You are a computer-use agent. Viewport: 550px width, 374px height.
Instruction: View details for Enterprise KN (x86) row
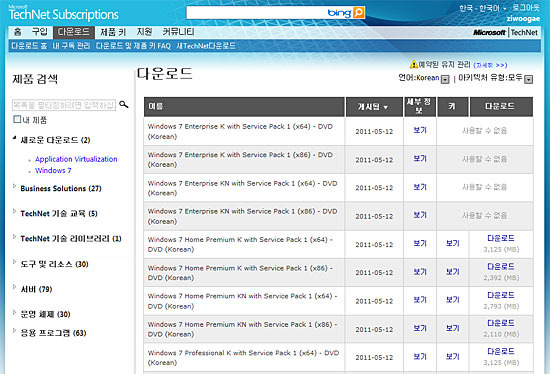coord(420,215)
